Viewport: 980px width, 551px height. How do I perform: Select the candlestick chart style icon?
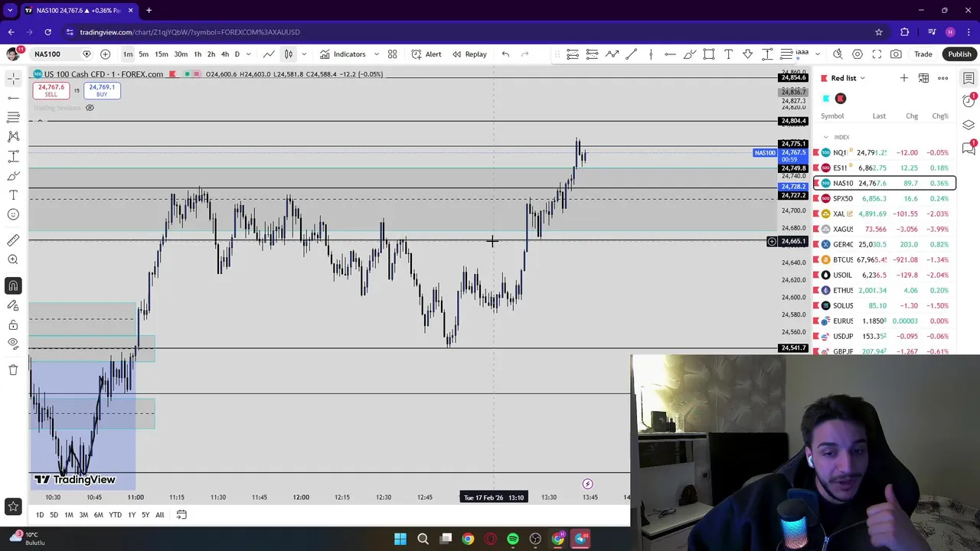[x=289, y=54]
